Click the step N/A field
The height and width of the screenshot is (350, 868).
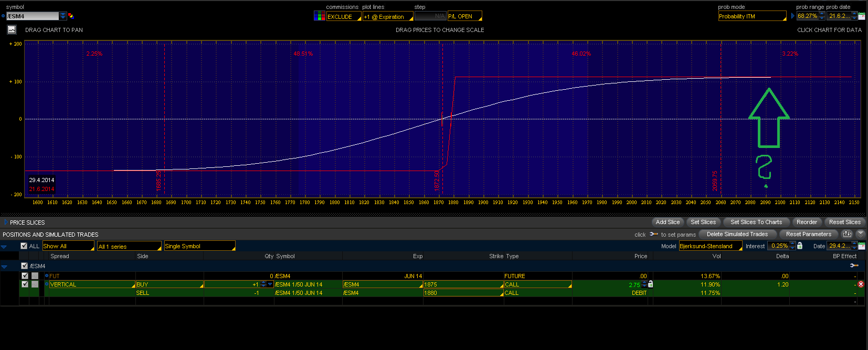point(430,16)
